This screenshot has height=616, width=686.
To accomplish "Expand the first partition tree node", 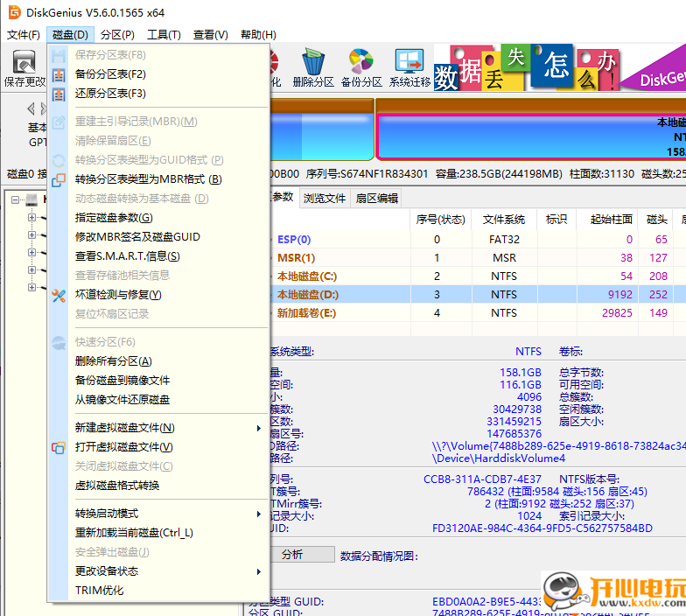I will [x=31, y=217].
